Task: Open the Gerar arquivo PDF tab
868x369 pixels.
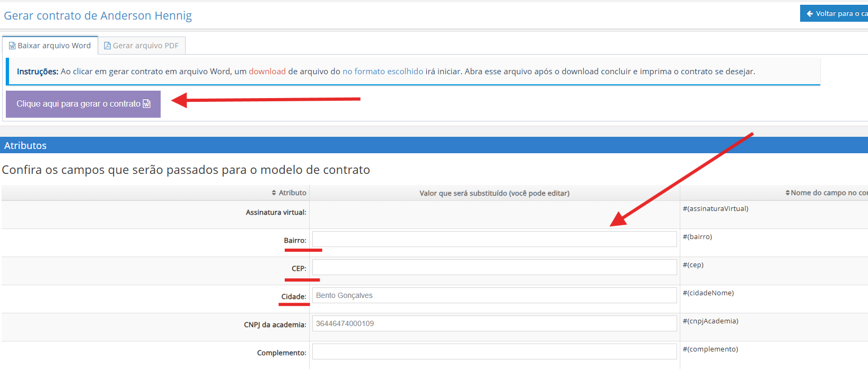Action: pyautogui.click(x=142, y=46)
